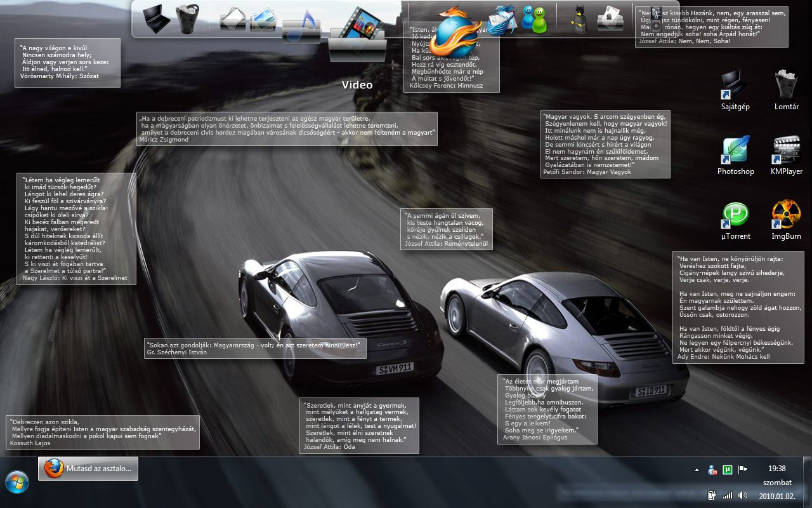Launch the µTorrent desktop shortcut
812x508 pixels.
[735, 220]
